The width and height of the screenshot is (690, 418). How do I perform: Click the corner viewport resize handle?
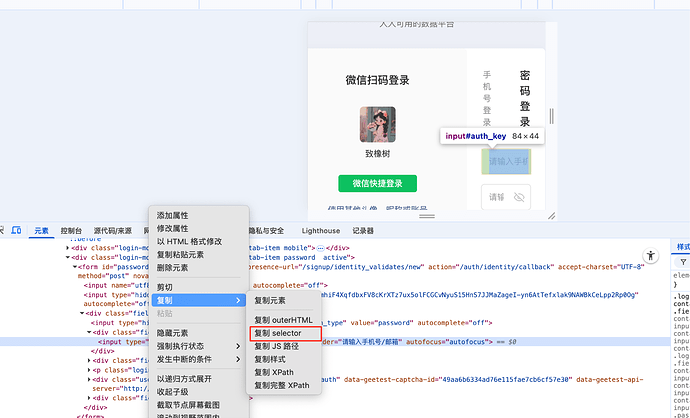(x=551, y=216)
